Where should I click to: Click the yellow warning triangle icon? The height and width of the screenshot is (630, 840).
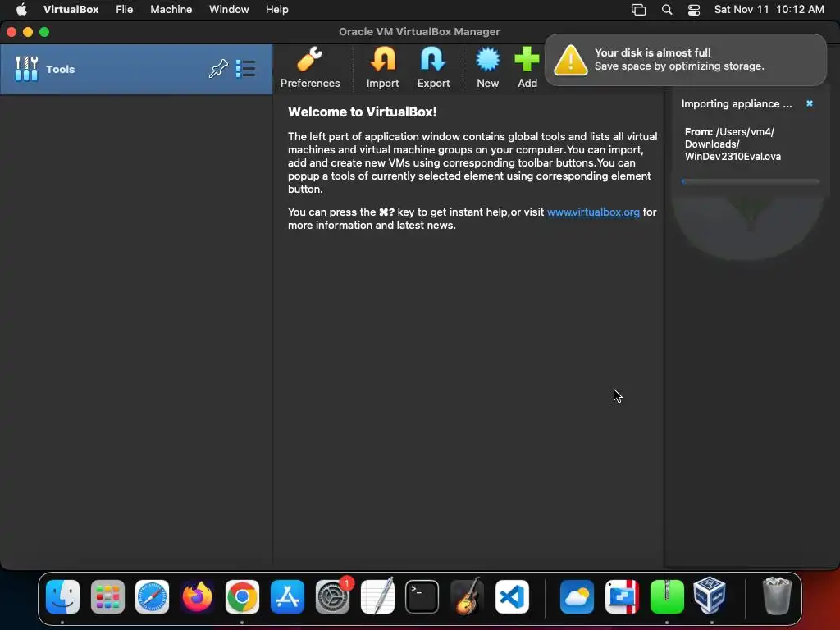coord(571,60)
